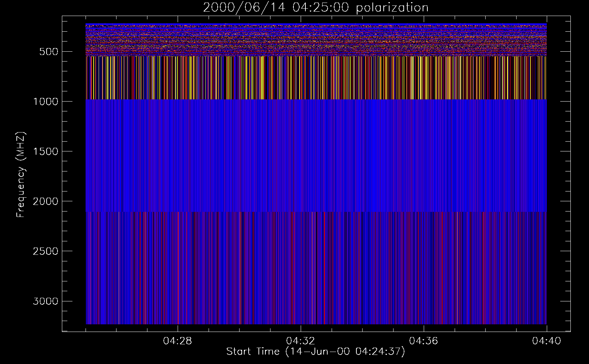Click the 500 frequency tick label

click(48, 52)
